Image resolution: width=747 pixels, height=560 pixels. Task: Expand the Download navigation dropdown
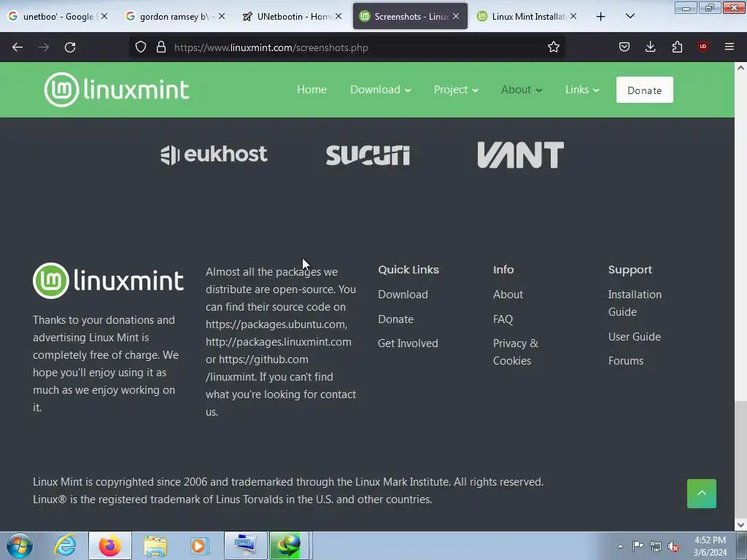coord(380,90)
